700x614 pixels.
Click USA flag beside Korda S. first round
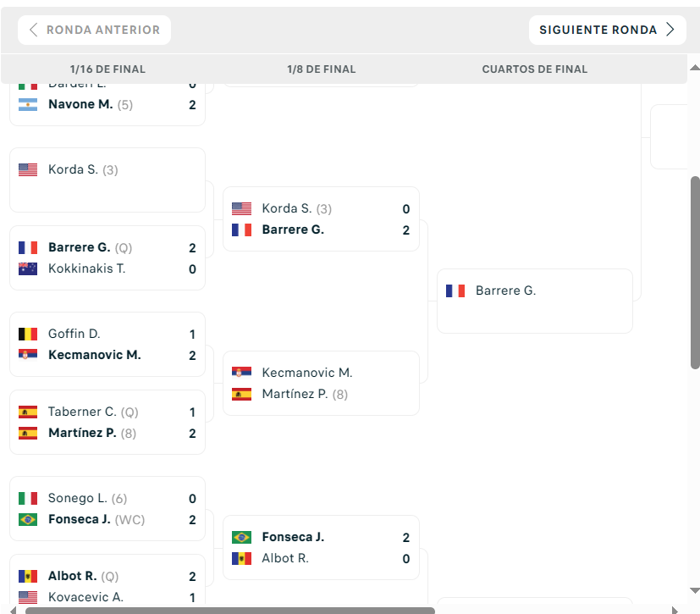pyautogui.click(x=28, y=169)
